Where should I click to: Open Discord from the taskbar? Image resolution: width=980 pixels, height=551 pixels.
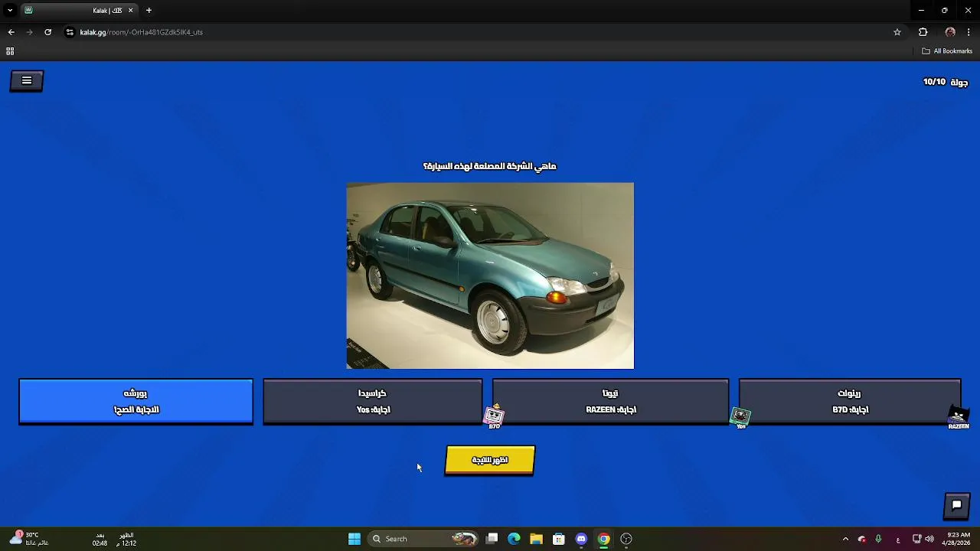coord(581,539)
